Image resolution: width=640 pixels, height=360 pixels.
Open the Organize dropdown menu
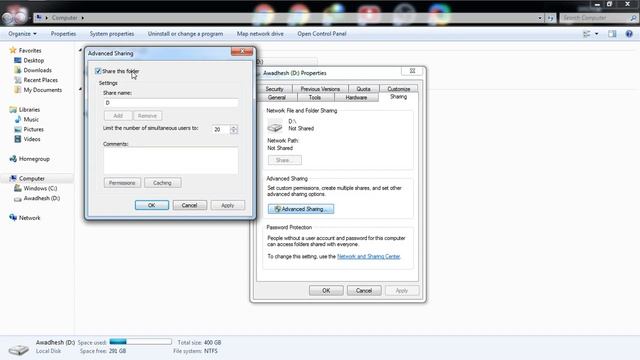point(22,34)
